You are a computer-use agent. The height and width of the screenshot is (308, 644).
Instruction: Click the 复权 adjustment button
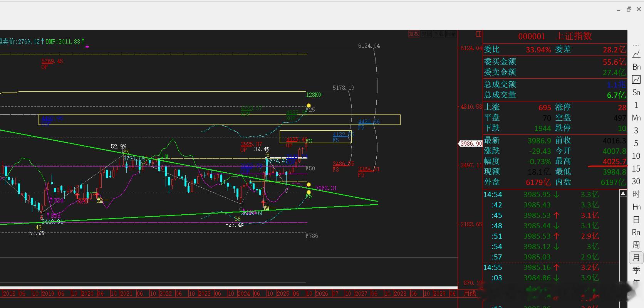(x=414, y=34)
